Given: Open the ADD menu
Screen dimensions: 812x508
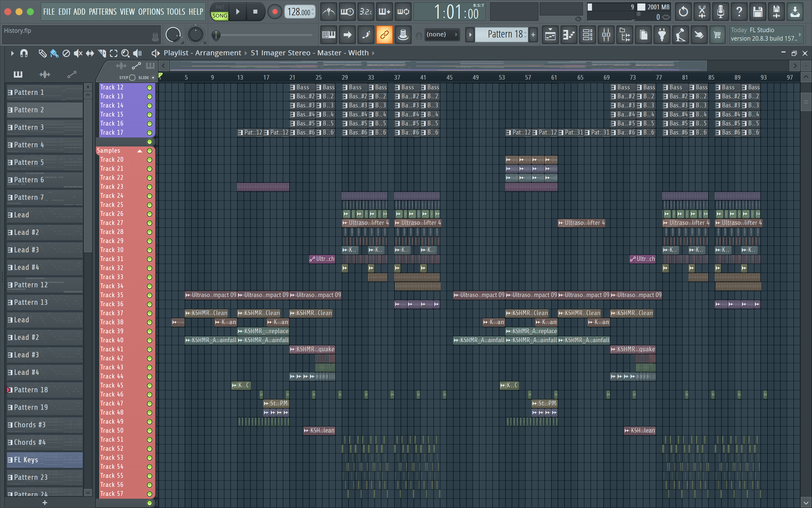Looking at the screenshot, I should tap(80, 12).
